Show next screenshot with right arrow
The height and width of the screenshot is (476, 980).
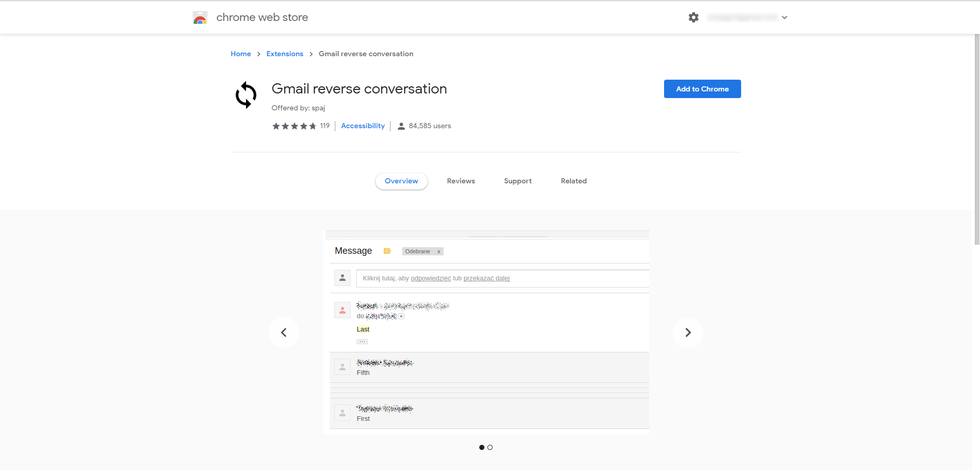click(688, 332)
